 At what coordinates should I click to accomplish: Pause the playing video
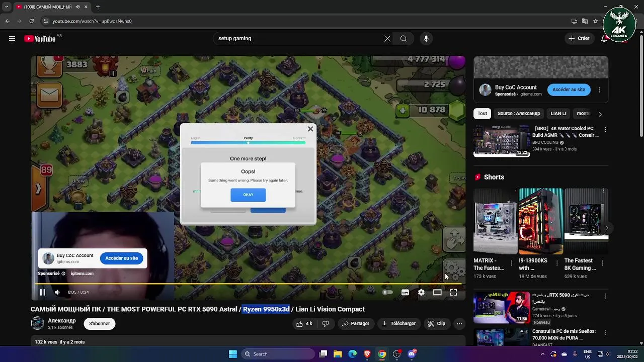(43, 292)
